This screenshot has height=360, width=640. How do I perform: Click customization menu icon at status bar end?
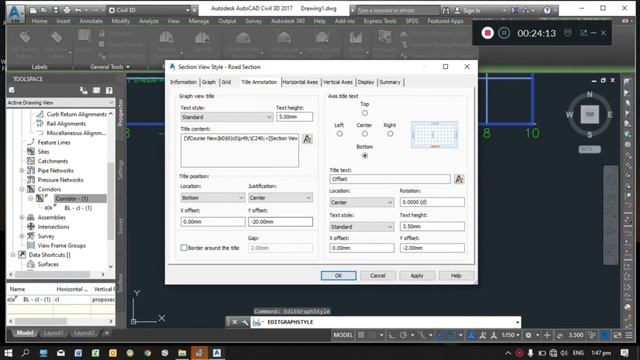(x=629, y=335)
